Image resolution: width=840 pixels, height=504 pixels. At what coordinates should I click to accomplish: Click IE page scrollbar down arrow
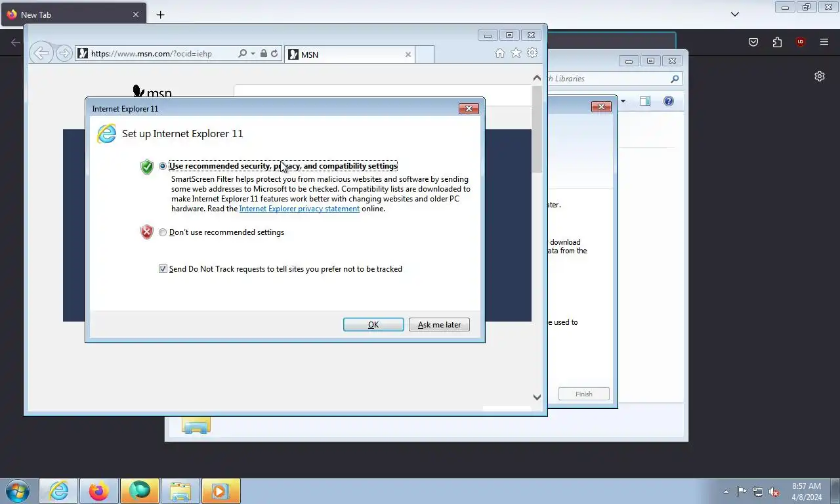tap(537, 397)
